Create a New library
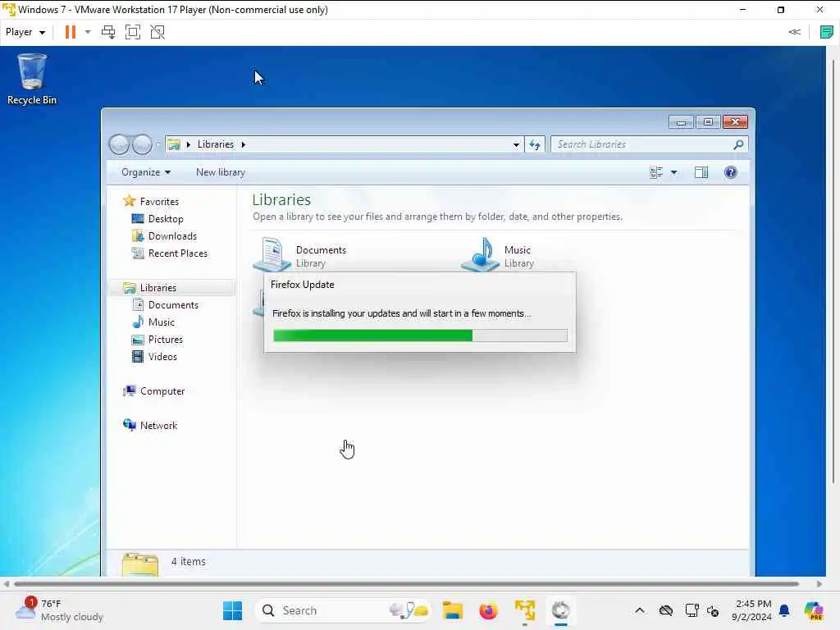The width and height of the screenshot is (840, 630). click(x=220, y=172)
